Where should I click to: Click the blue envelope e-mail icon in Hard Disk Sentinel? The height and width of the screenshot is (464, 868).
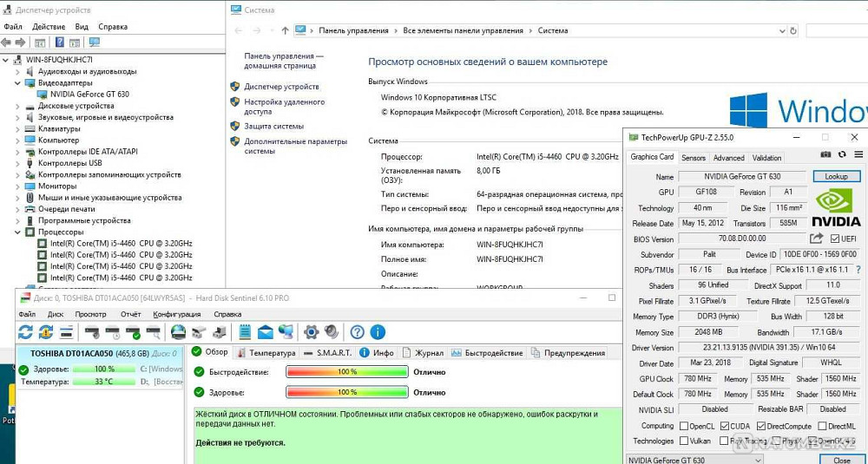(265, 332)
